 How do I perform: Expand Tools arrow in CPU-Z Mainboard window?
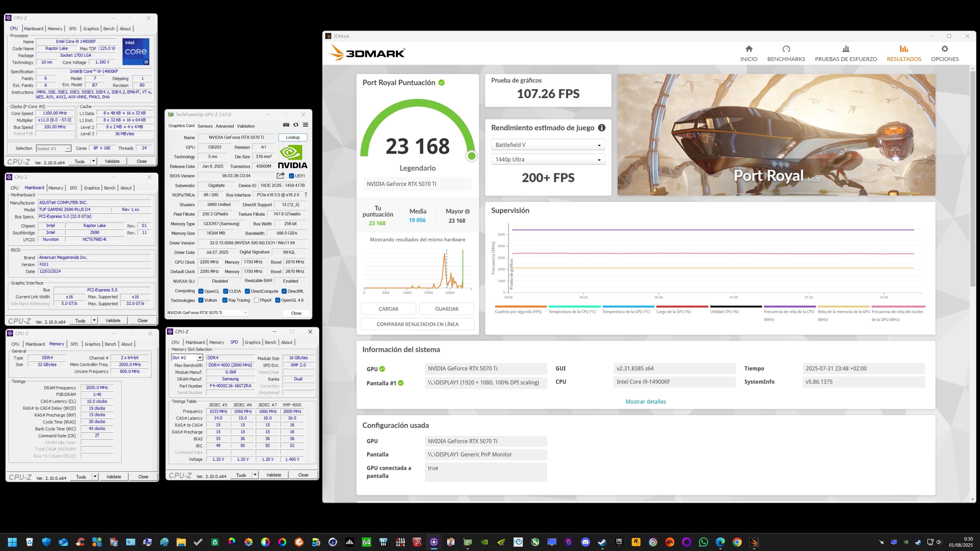tap(94, 321)
